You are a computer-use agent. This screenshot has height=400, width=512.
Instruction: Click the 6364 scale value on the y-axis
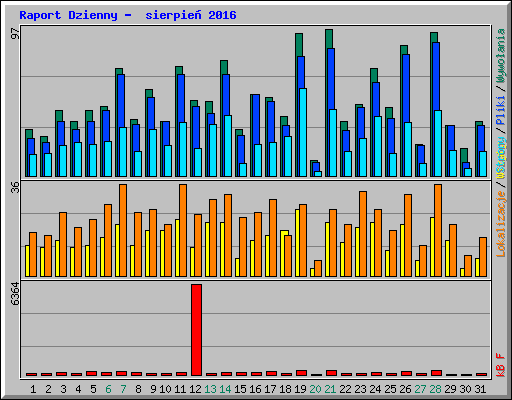click(x=15, y=294)
